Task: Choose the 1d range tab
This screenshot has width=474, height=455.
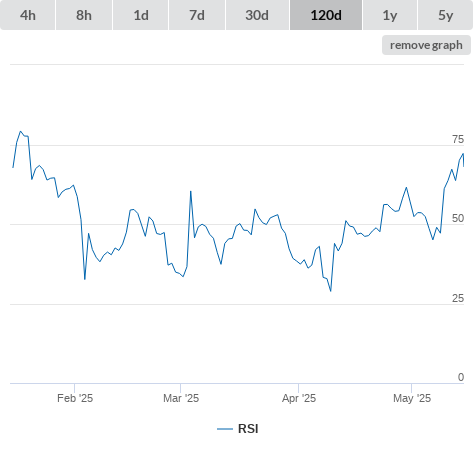Action: click(141, 15)
